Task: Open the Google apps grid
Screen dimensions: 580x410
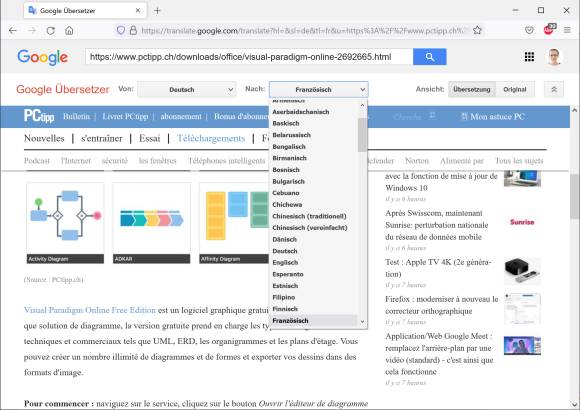Action: tap(529, 57)
